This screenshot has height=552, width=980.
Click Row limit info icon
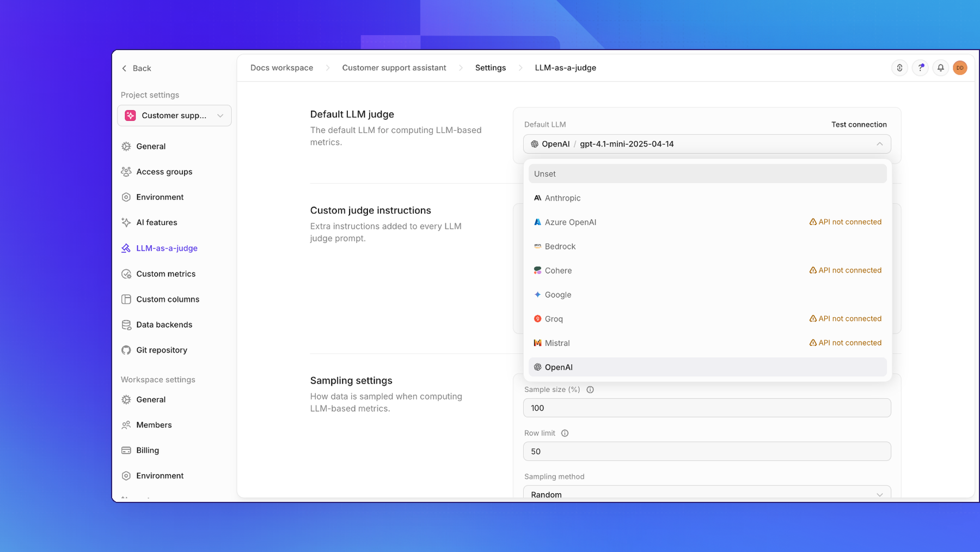pos(565,433)
